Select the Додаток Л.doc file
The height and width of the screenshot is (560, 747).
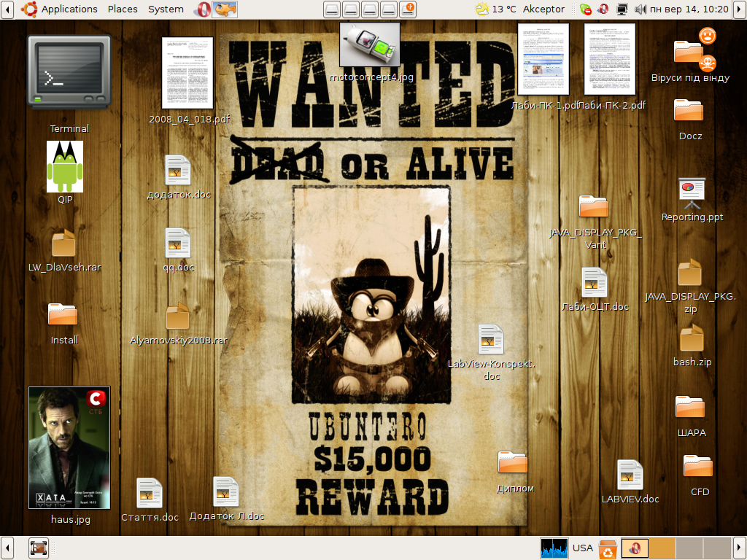225,491
